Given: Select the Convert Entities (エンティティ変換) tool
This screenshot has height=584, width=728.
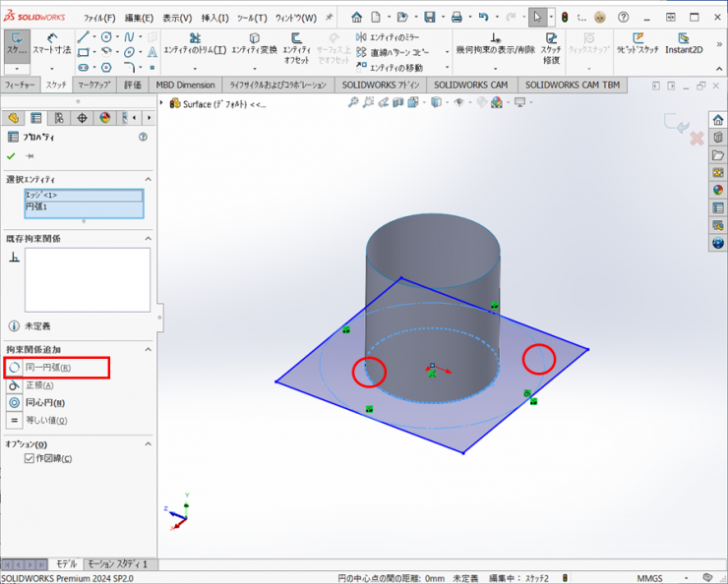Looking at the screenshot, I should (254, 44).
